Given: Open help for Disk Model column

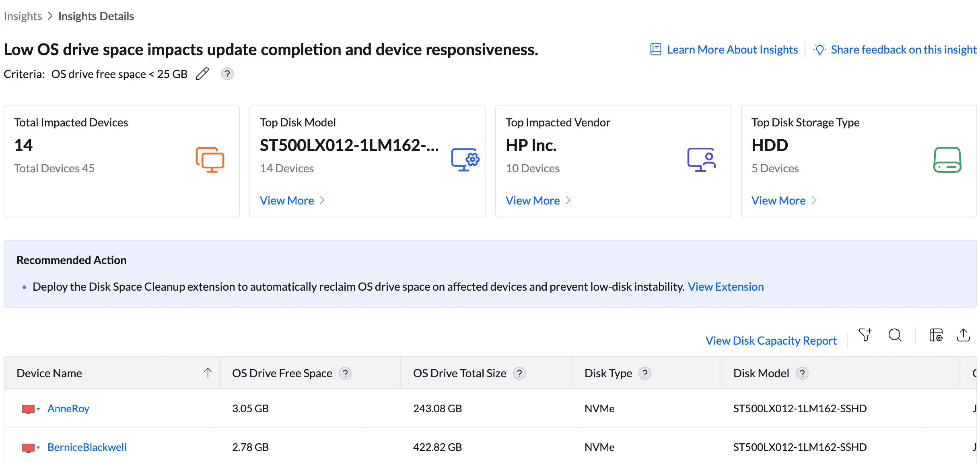Looking at the screenshot, I should 802,373.
